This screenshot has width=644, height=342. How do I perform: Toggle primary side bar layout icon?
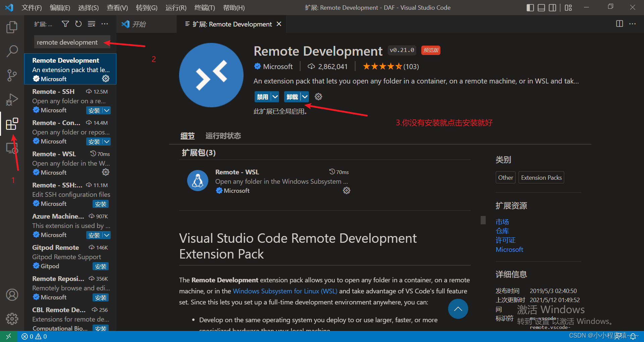[x=530, y=8]
